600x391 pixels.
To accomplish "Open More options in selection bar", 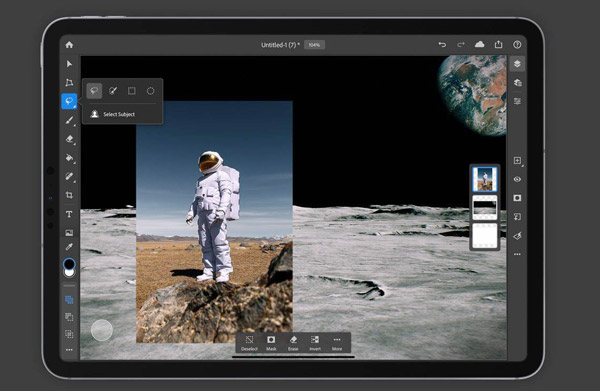I will click(337, 343).
